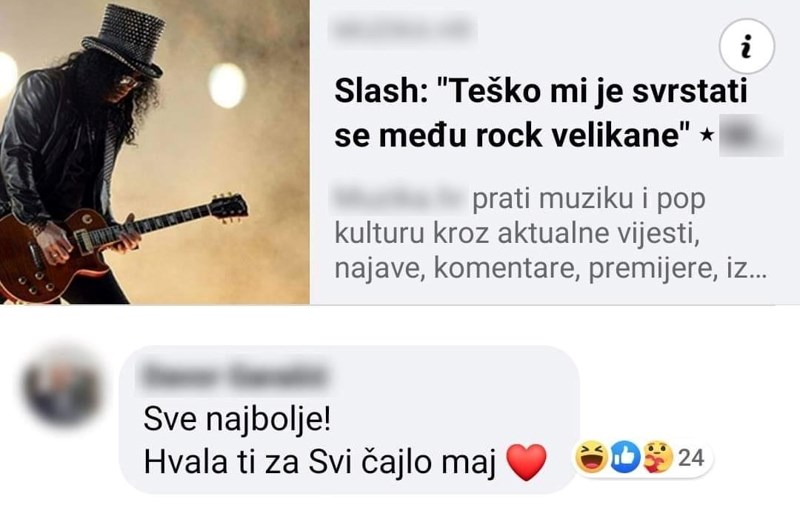Select comment text "Sve najbolje!"
Image resolution: width=800 pixels, height=505 pixels.
pos(237,420)
